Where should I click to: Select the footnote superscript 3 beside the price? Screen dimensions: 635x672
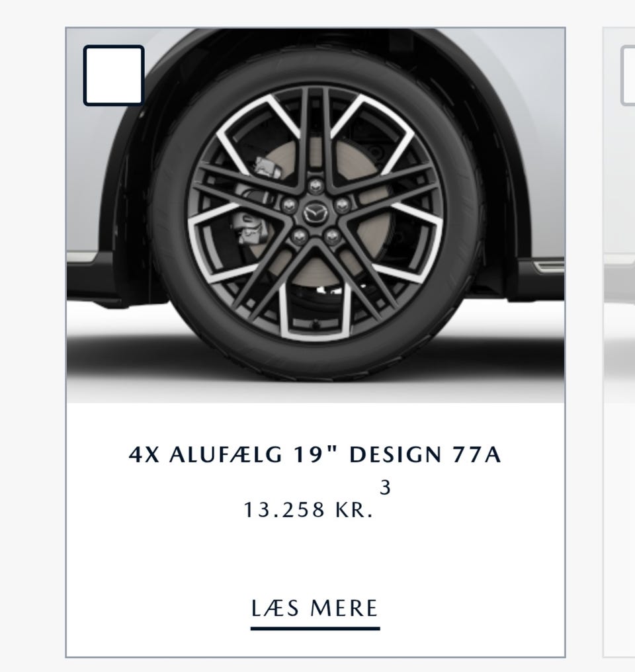point(385,487)
